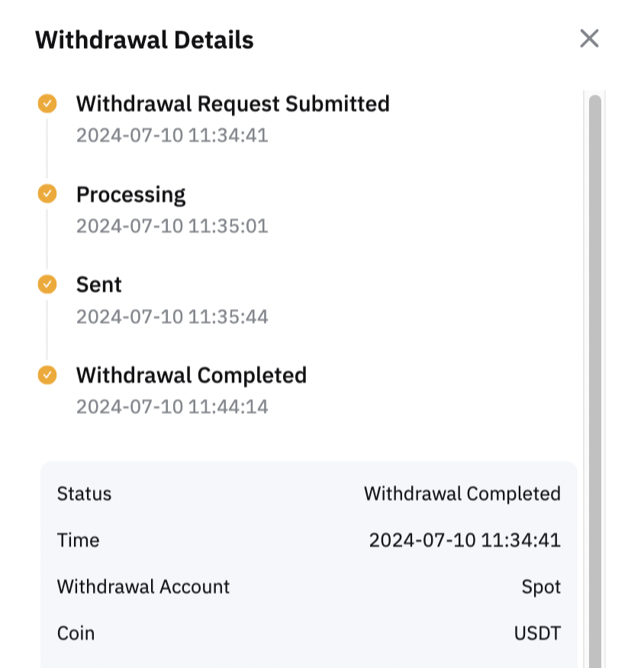Click the Processing step checkmark icon
This screenshot has width=644, height=668.
pos(47,194)
